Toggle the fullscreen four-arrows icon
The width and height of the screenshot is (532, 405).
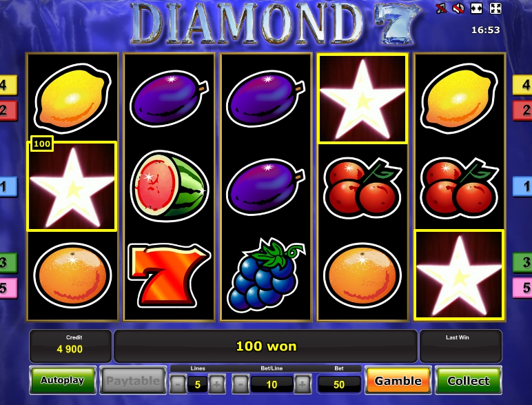495,8
